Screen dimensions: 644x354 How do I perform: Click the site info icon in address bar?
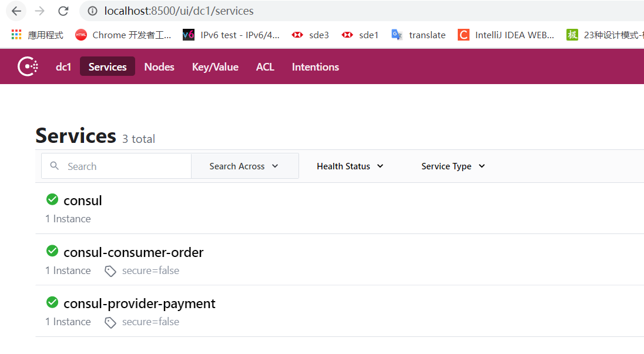tap(92, 11)
